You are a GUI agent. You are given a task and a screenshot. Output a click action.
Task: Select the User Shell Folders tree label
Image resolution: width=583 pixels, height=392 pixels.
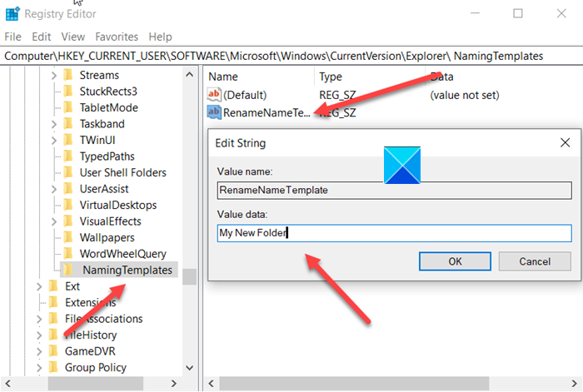coord(122,172)
